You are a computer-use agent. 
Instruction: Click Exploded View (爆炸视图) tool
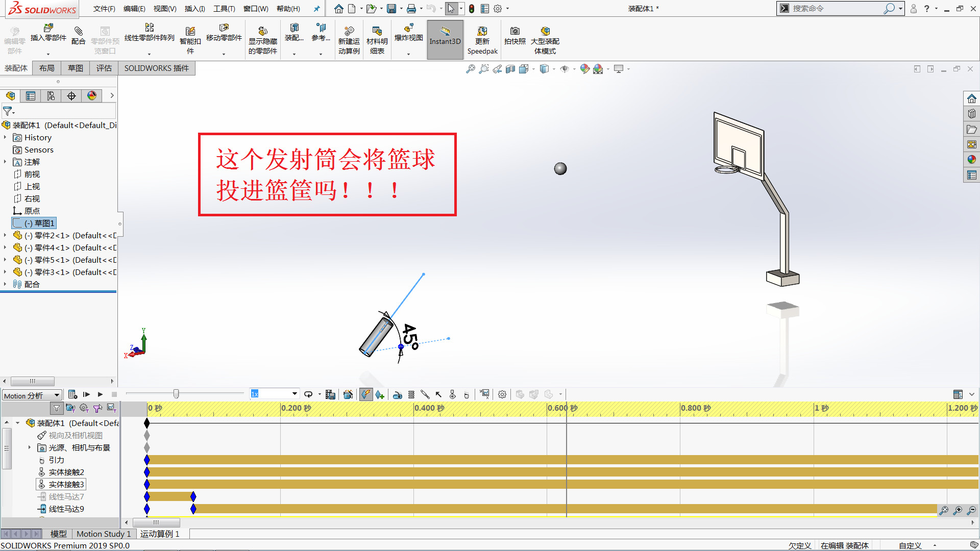pos(408,33)
